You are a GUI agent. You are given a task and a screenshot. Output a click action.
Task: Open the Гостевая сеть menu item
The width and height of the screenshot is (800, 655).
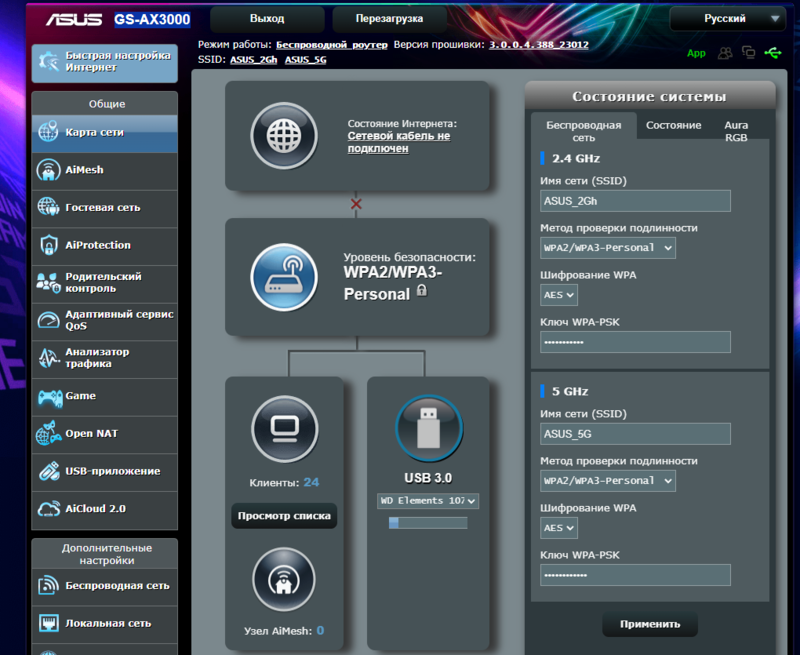tap(105, 208)
